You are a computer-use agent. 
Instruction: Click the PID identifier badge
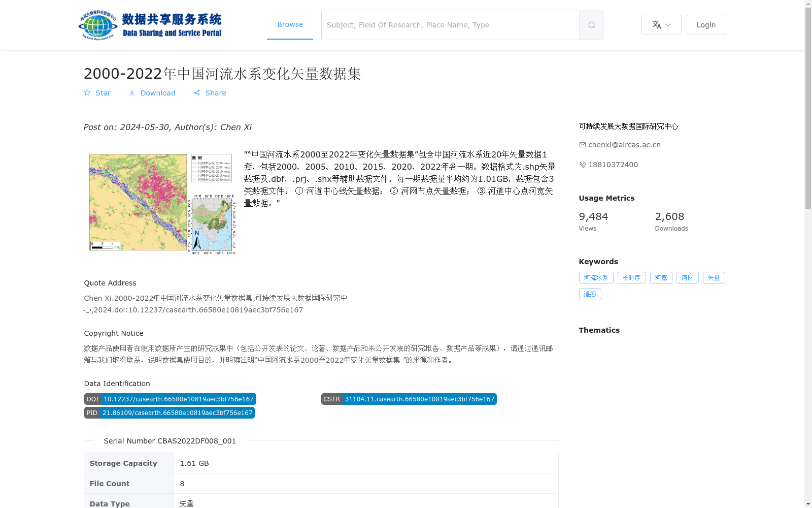point(169,413)
